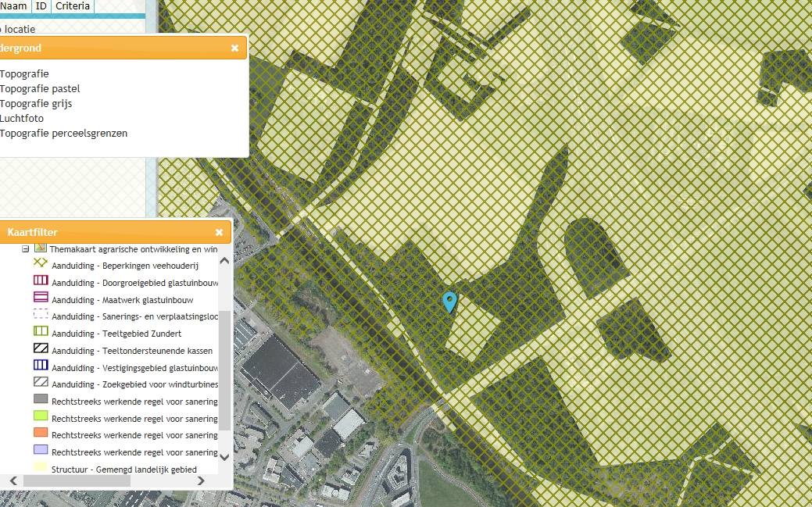
Task: Click the Kaartfilter horizontal scrollbar thumb
Action: (x=77, y=481)
